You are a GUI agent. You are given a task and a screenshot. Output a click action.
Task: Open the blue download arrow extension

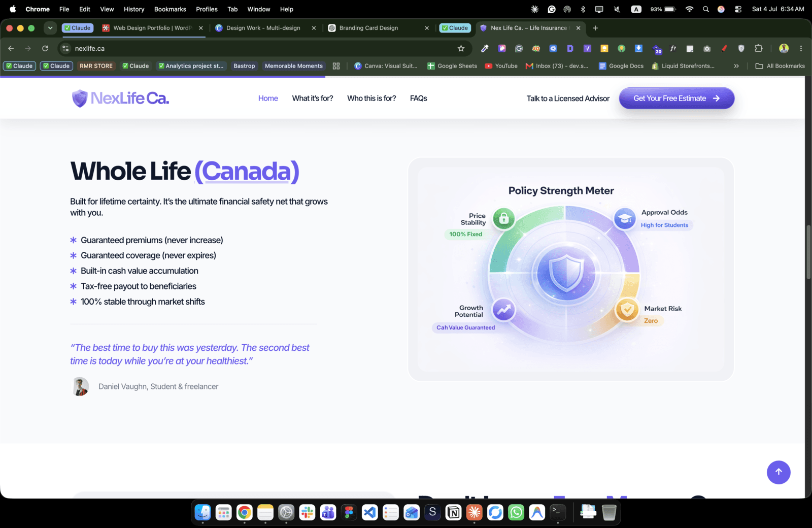point(638,48)
